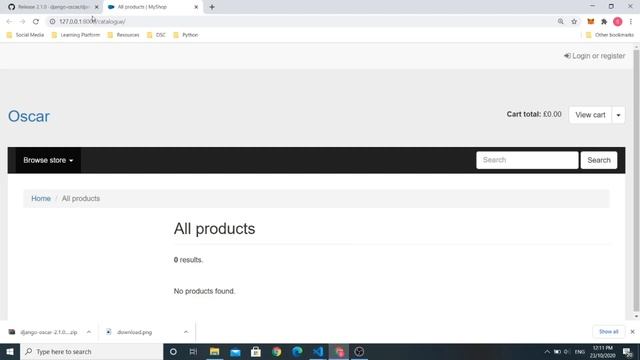Open the MetaMask fox extension
Viewport: 640px width, 360px height.
[591, 22]
